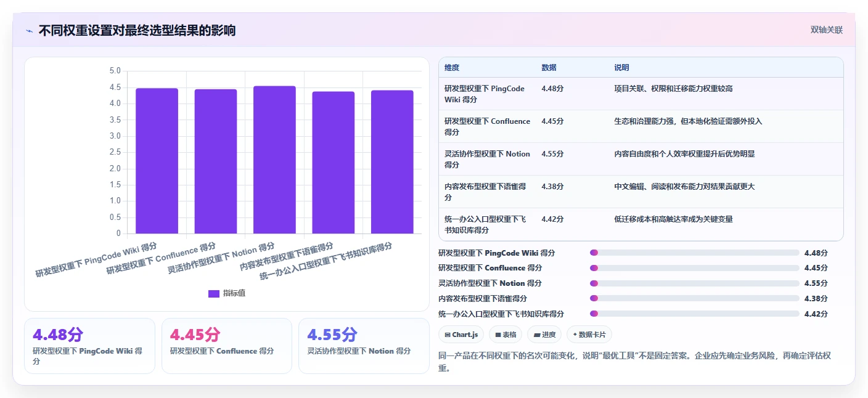Image resolution: width=868 pixels, height=398 pixels.
Task: Click the Notion 得分 progress bar
Action: pos(694,283)
